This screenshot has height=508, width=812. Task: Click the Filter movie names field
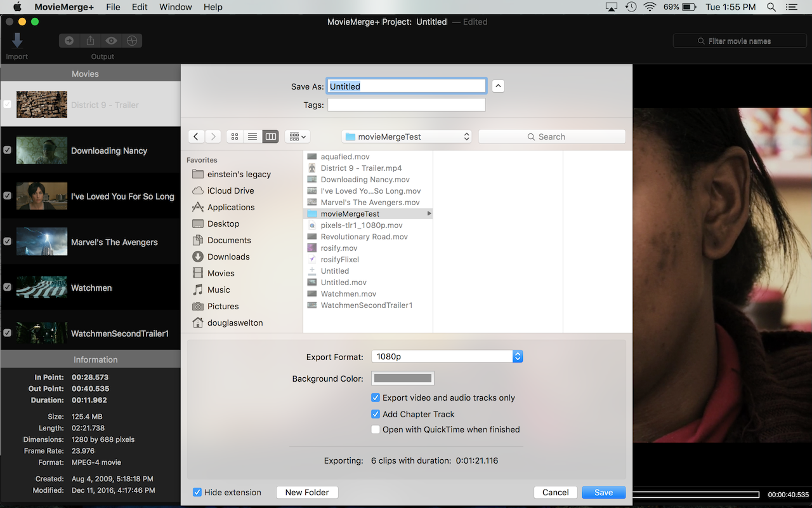pos(740,41)
